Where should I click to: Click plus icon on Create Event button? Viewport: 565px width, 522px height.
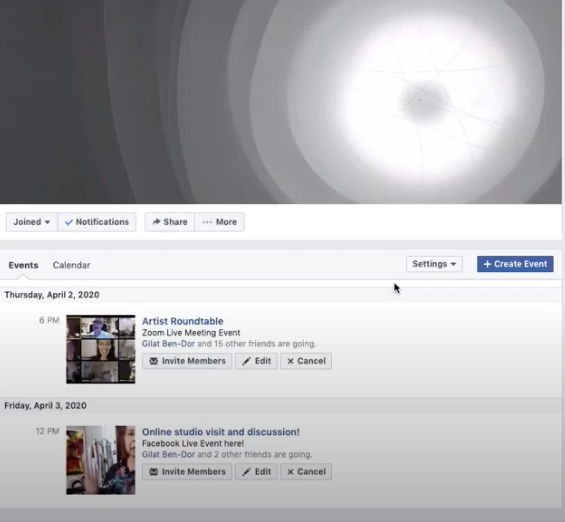click(487, 264)
